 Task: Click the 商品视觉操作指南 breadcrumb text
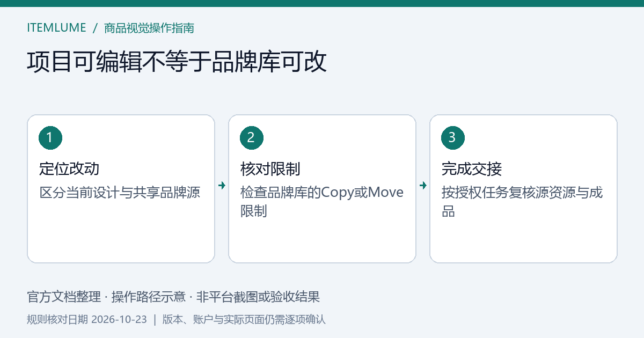[149, 28]
